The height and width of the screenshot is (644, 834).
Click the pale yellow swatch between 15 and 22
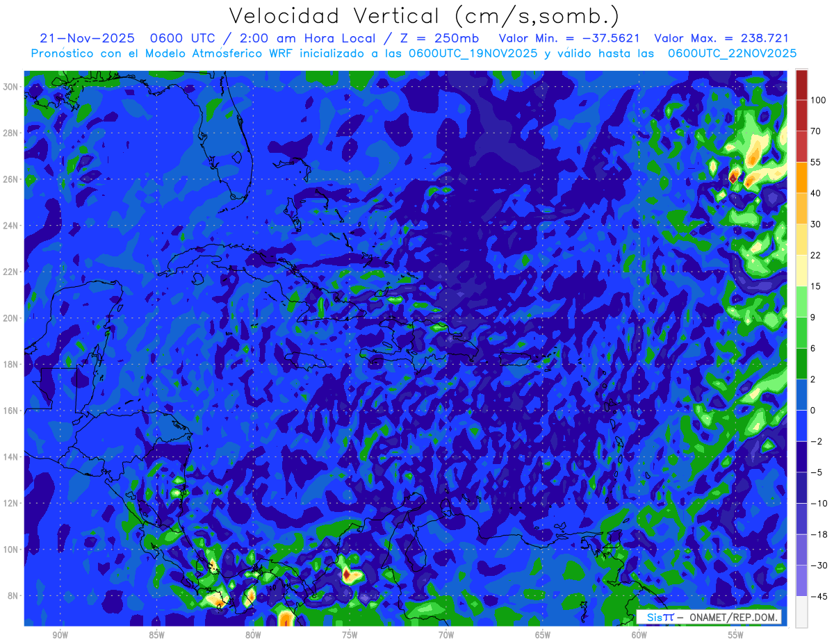click(801, 270)
